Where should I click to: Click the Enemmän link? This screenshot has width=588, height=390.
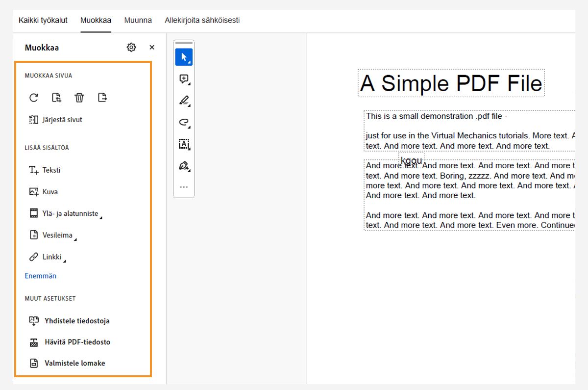pyautogui.click(x=41, y=276)
